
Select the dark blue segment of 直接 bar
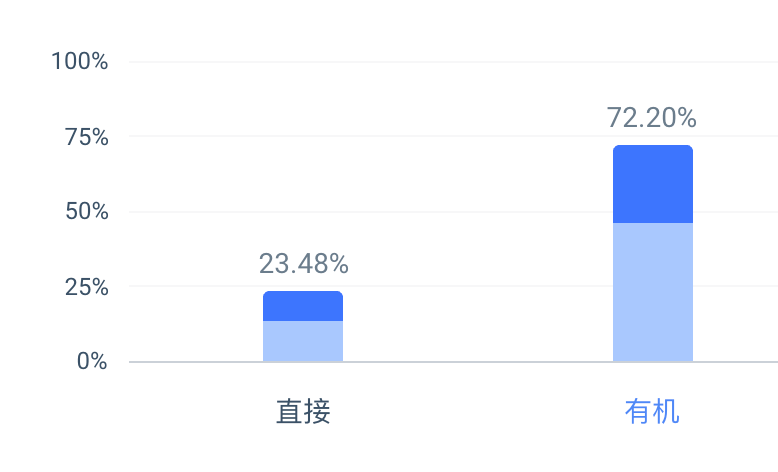tap(303, 306)
